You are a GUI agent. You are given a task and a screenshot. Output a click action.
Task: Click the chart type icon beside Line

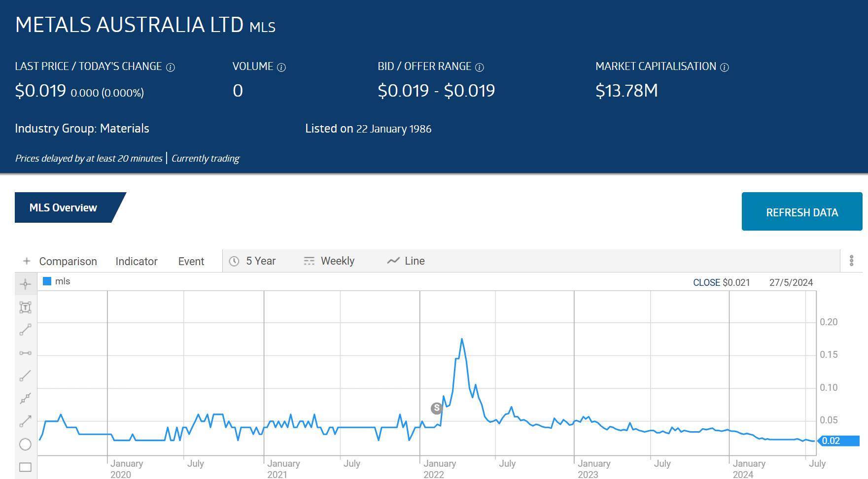pos(393,261)
